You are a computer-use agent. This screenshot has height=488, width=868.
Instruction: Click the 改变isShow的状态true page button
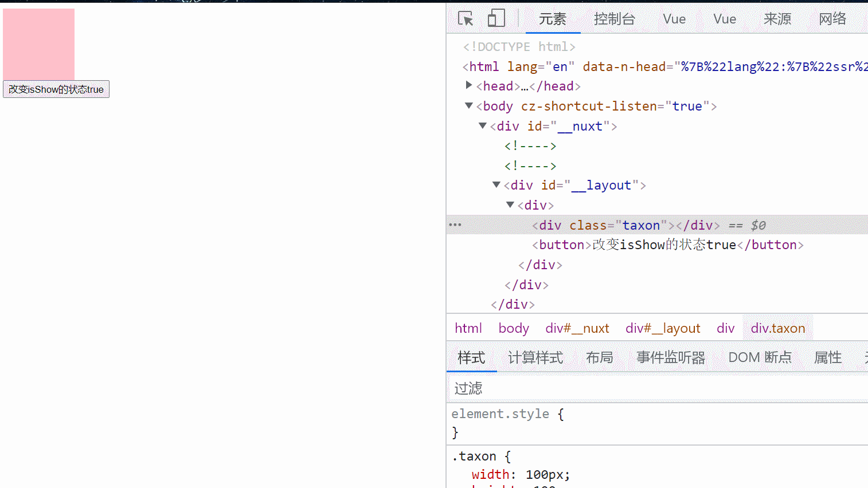coord(56,89)
